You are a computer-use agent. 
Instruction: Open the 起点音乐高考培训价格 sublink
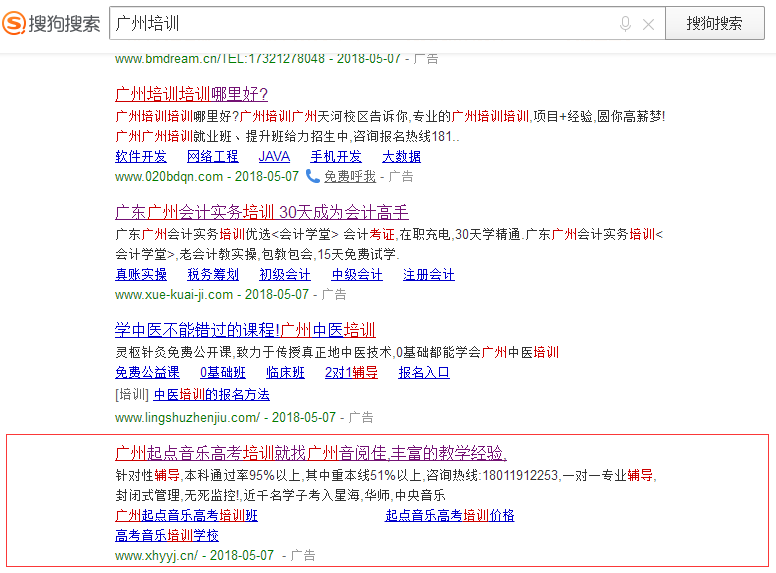pos(450,515)
